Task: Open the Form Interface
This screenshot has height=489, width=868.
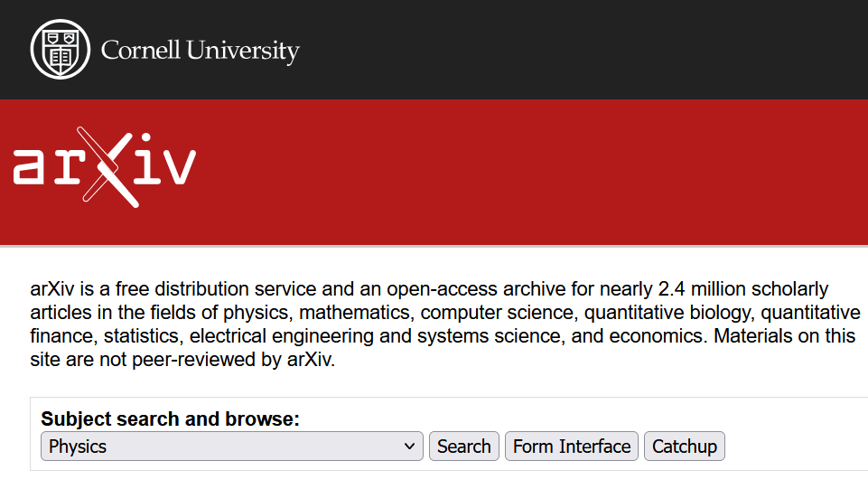Action: coord(572,447)
